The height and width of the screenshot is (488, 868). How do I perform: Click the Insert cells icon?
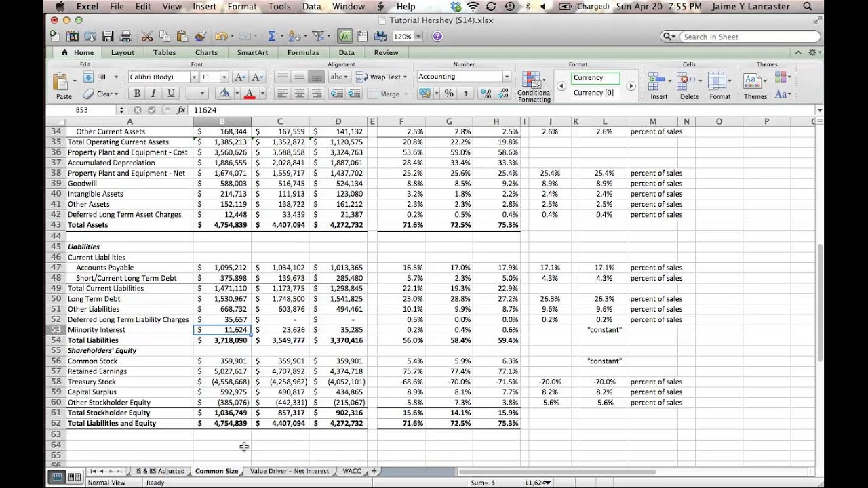656,81
